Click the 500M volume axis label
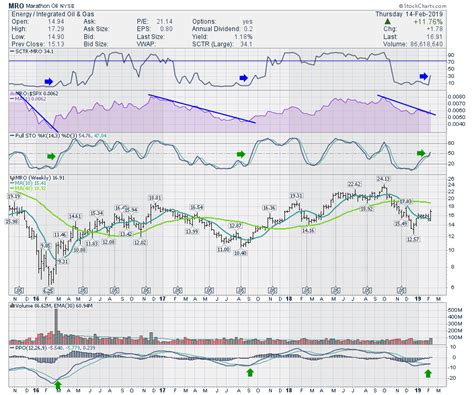Image resolution: width=474 pixels, height=395 pixels. [454, 310]
